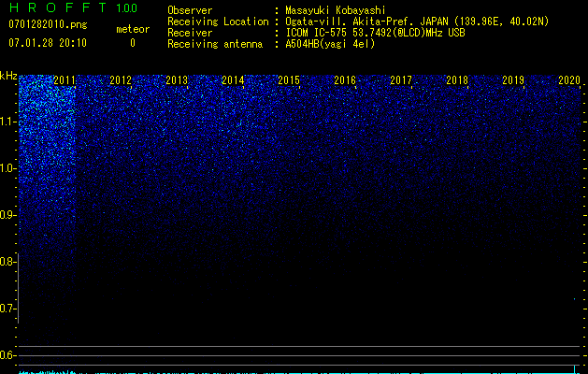Click the Ogata-vill. Akita-Pref. JAPAN location text

417,22
